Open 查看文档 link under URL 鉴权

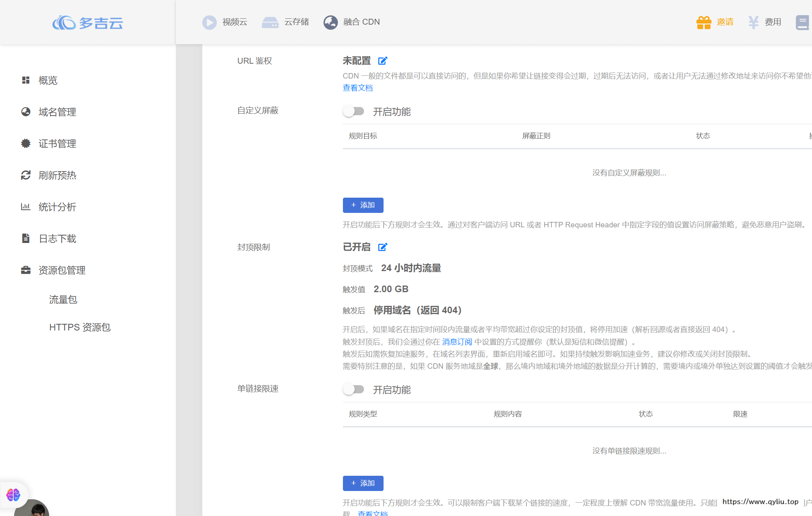point(357,88)
